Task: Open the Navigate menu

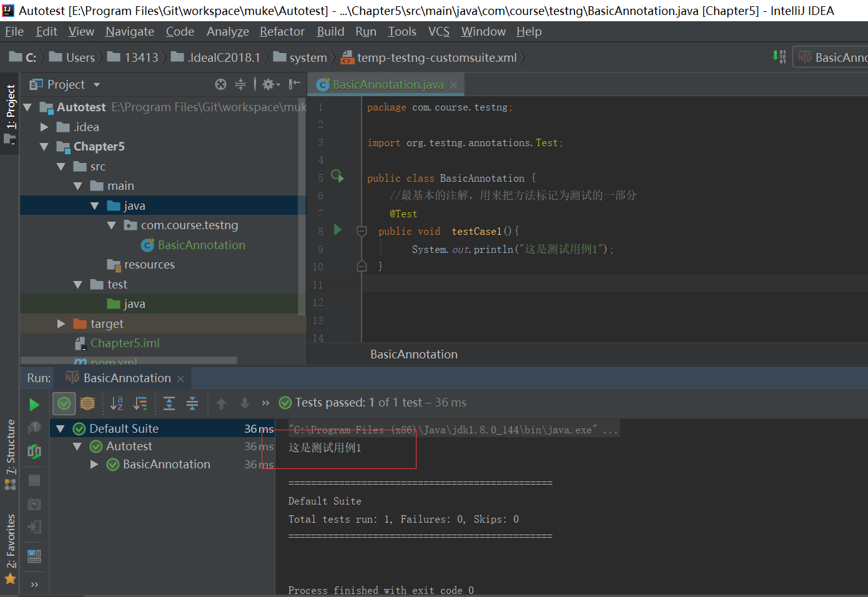Action: [x=130, y=31]
